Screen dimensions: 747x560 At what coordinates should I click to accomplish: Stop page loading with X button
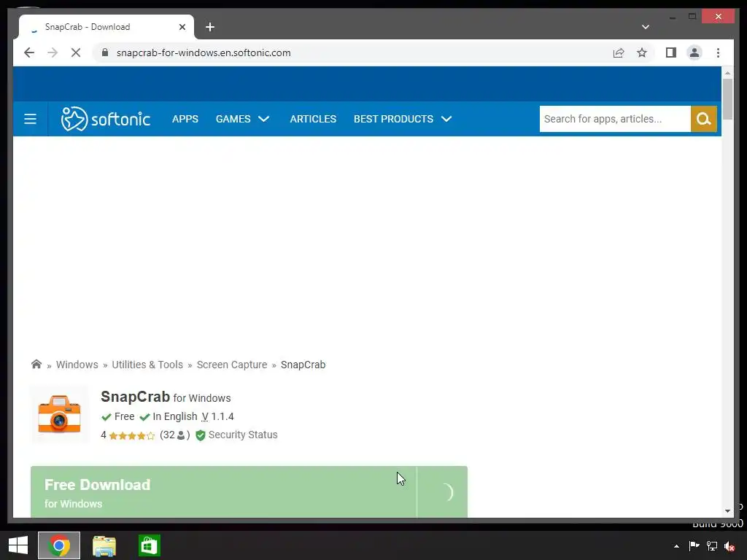(76, 52)
